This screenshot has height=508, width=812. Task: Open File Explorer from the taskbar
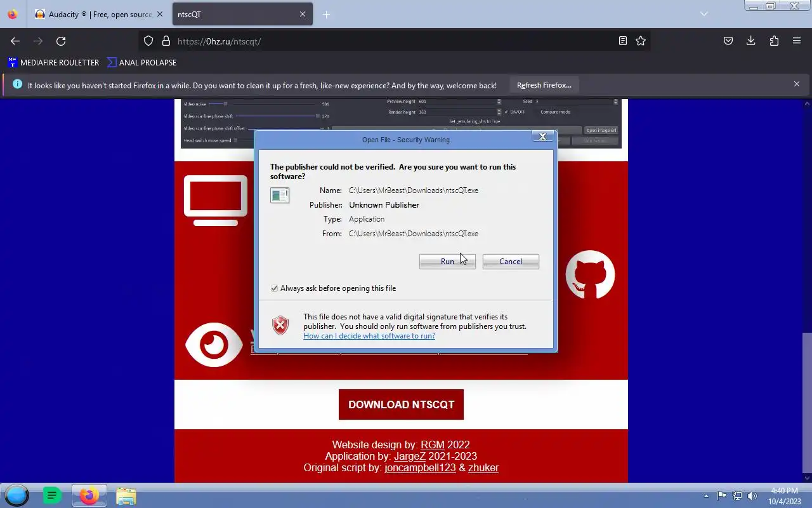pos(126,495)
